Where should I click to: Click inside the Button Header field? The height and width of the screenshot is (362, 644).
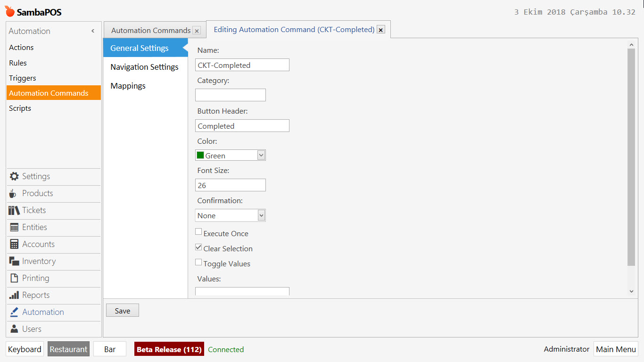[x=242, y=125]
